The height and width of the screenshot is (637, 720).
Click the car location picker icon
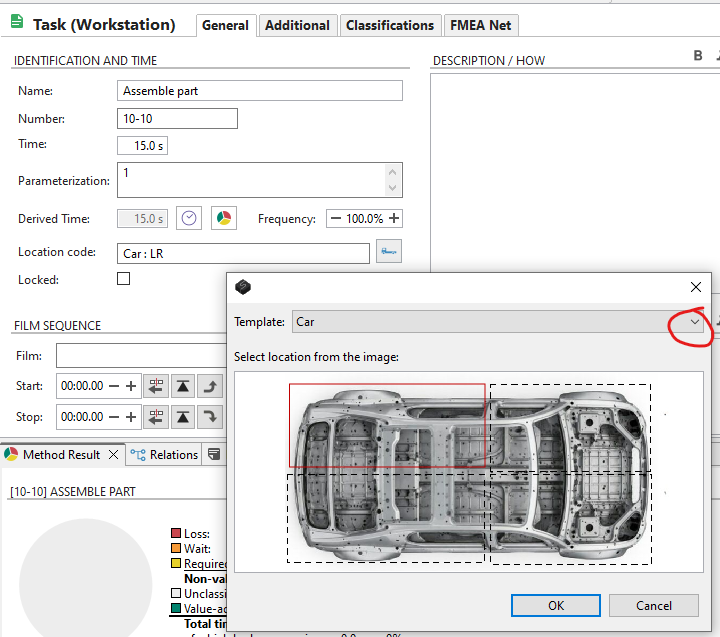tap(389, 253)
